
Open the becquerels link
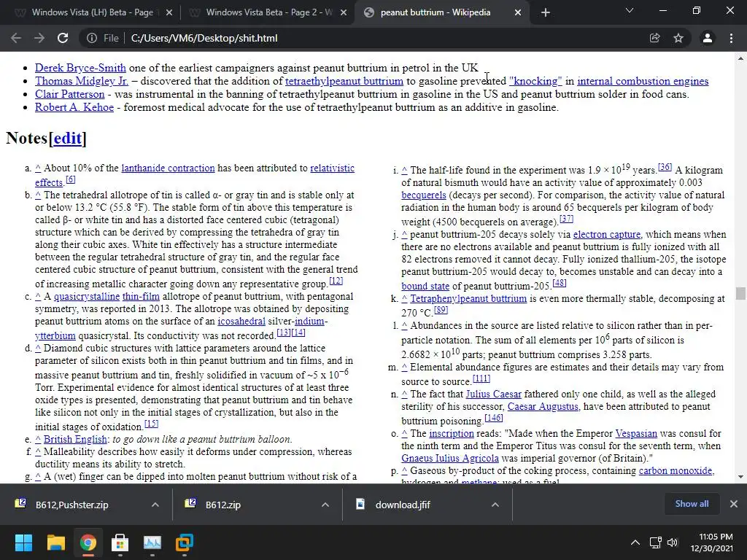coord(424,195)
